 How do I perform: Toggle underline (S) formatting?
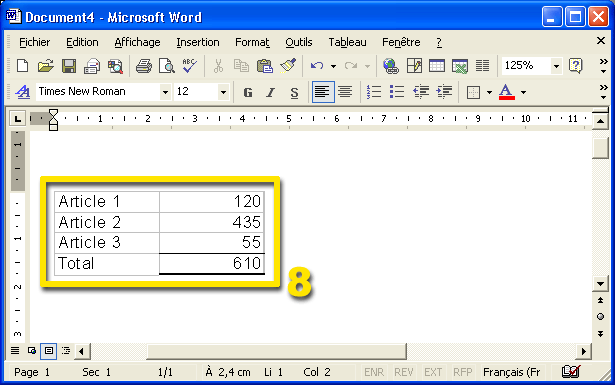coord(294,93)
